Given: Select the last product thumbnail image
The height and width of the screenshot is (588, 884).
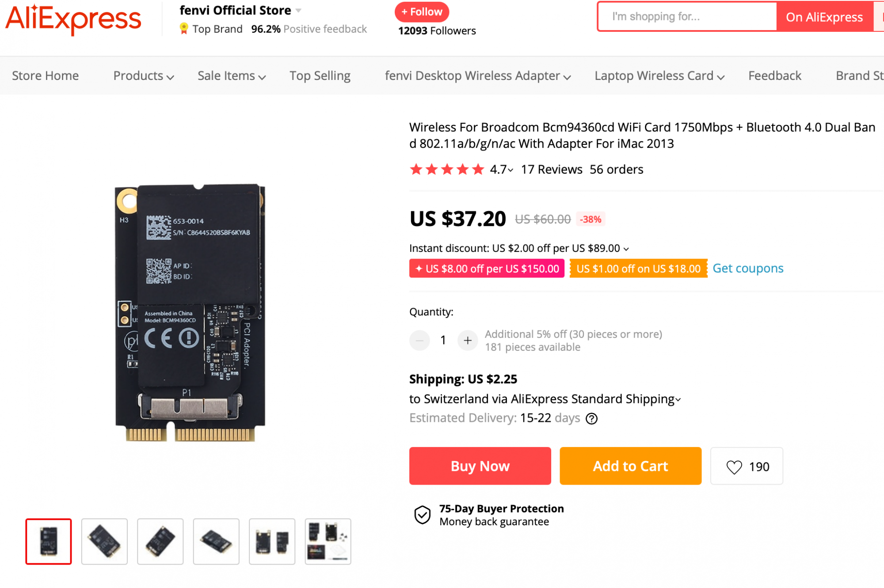Looking at the screenshot, I should [x=328, y=541].
